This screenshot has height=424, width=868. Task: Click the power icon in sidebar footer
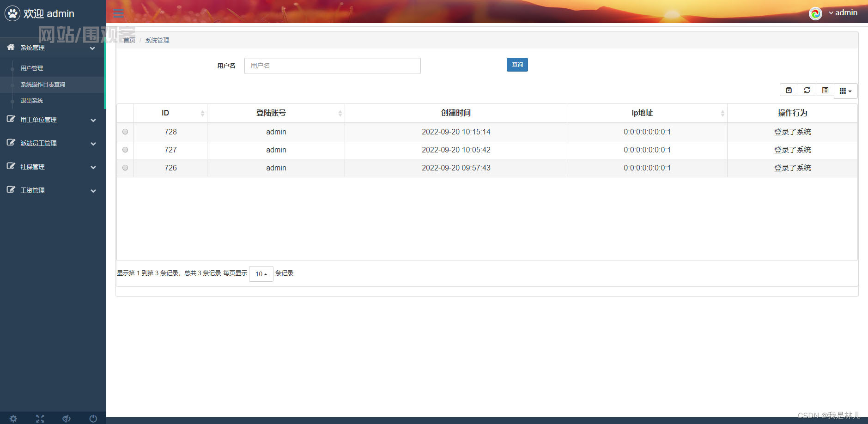93,418
